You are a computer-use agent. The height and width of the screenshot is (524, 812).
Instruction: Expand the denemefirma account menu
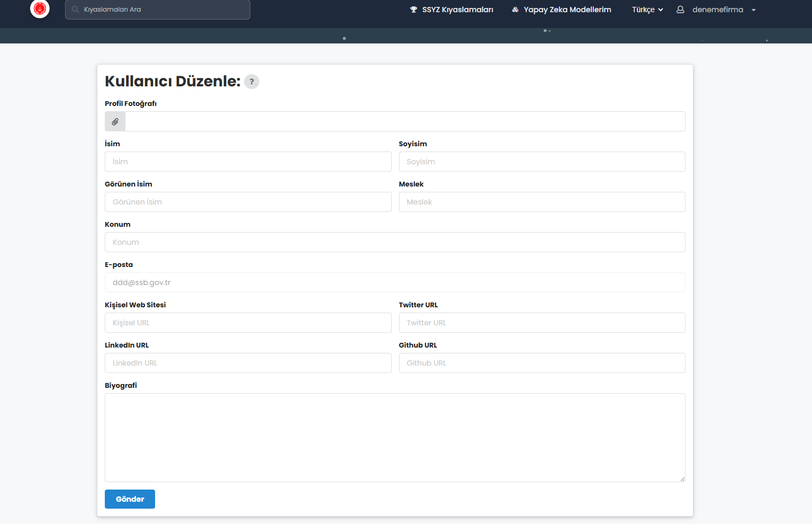click(753, 10)
